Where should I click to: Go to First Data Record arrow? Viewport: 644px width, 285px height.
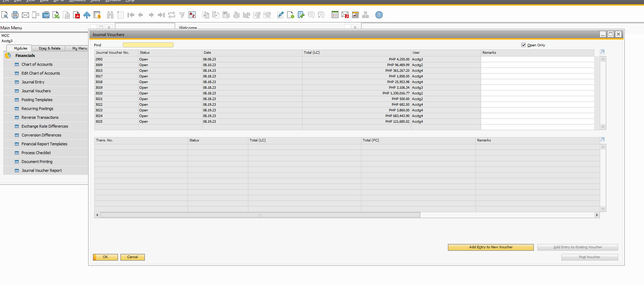click(x=131, y=15)
